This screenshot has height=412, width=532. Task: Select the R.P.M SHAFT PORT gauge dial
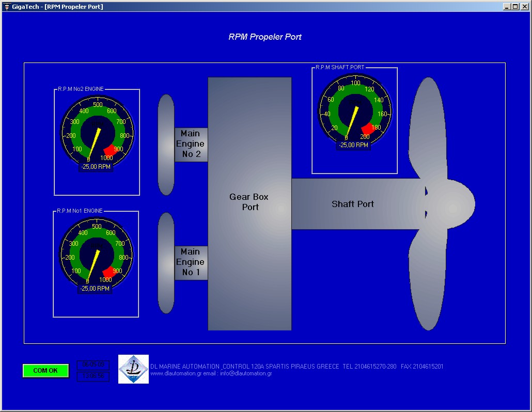point(355,109)
